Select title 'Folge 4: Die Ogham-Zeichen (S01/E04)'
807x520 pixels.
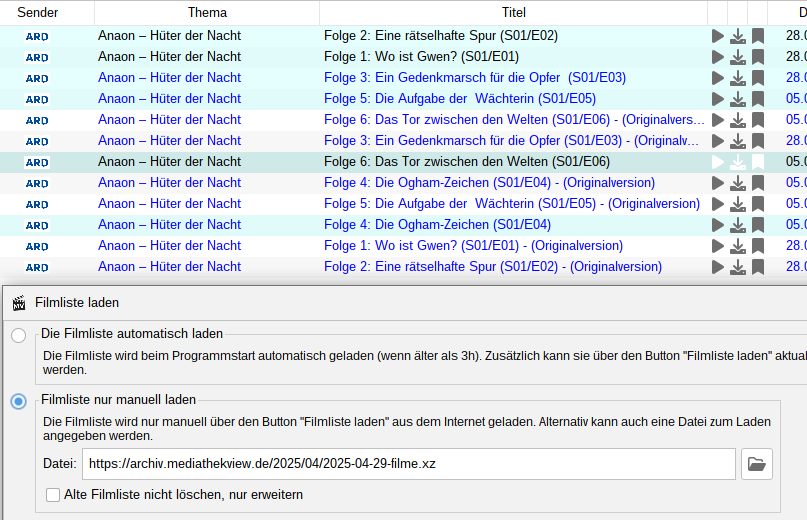click(437, 225)
